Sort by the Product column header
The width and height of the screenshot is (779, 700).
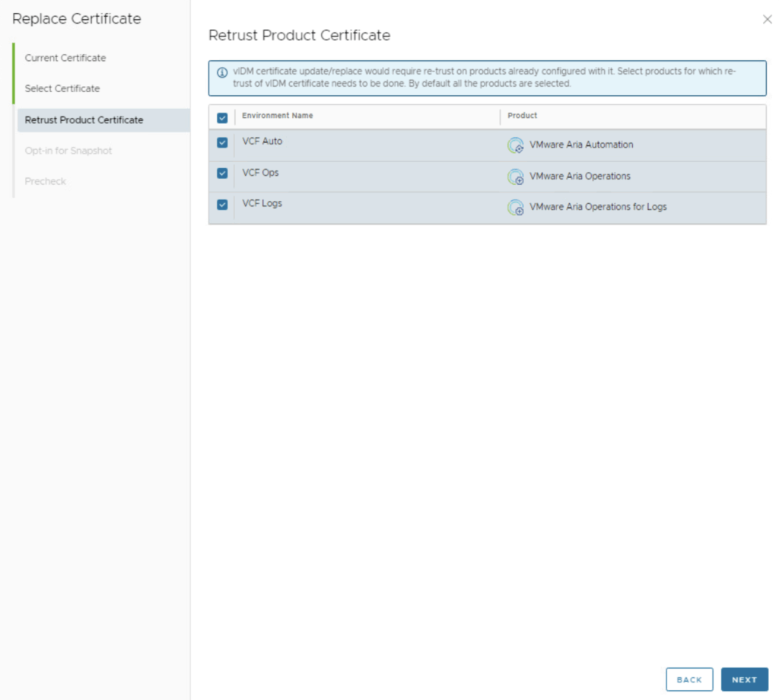coord(523,116)
